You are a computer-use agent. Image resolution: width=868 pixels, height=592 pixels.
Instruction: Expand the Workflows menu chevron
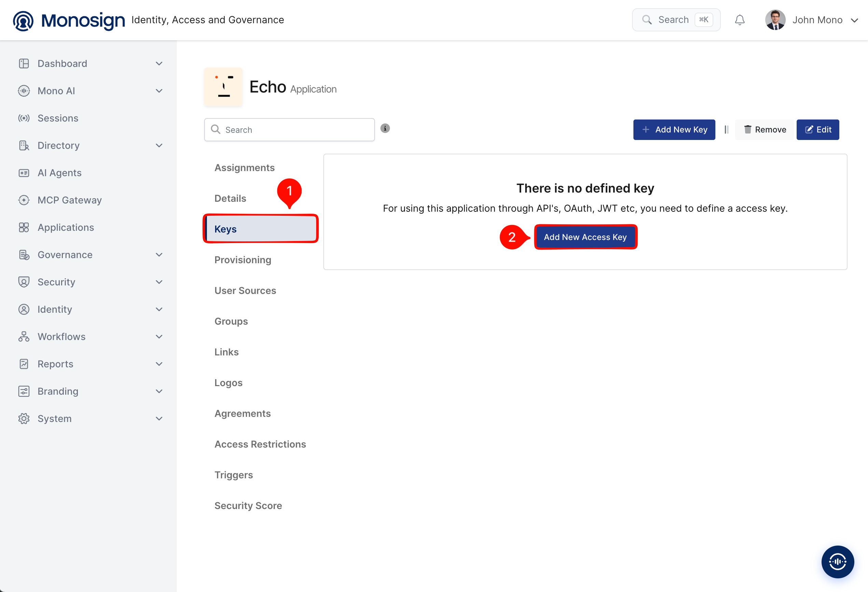(x=159, y=337)
